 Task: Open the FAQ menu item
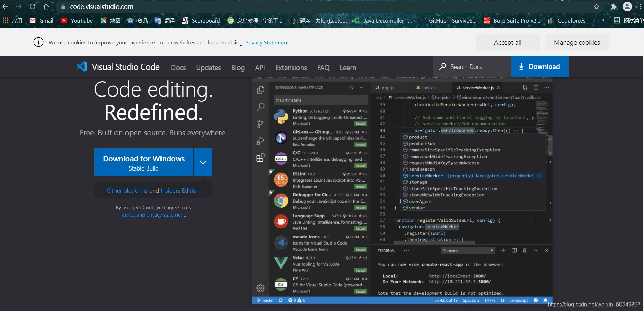tap(323, 68)
